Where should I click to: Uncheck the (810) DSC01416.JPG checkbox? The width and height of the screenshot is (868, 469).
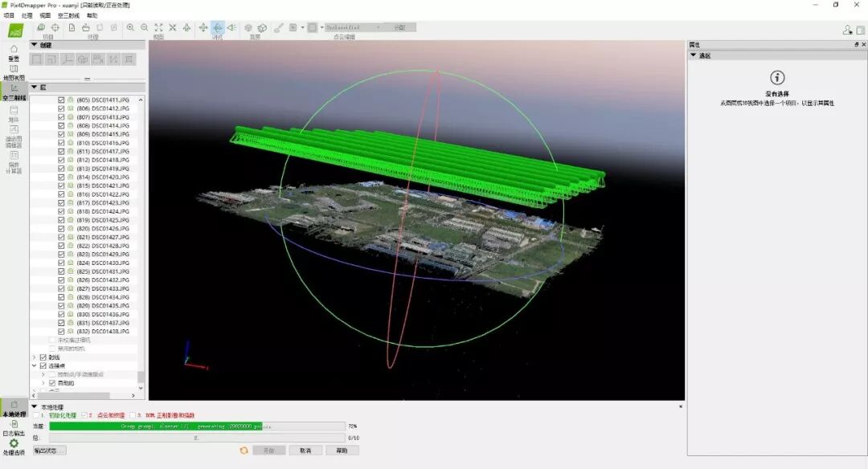pos(61,143)
